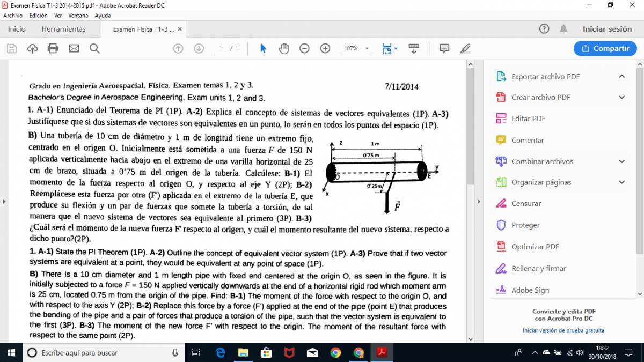Open the Find text search icon

tap(94, 49)
